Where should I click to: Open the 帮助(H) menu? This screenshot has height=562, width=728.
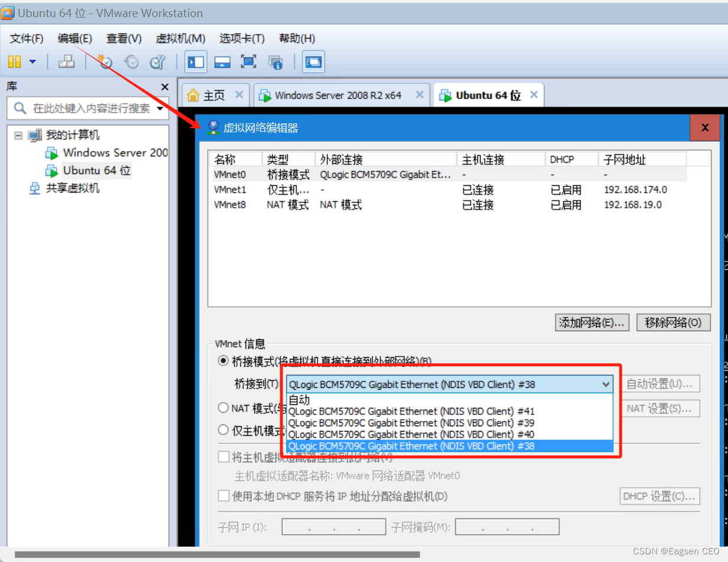(x=297, y=38)
